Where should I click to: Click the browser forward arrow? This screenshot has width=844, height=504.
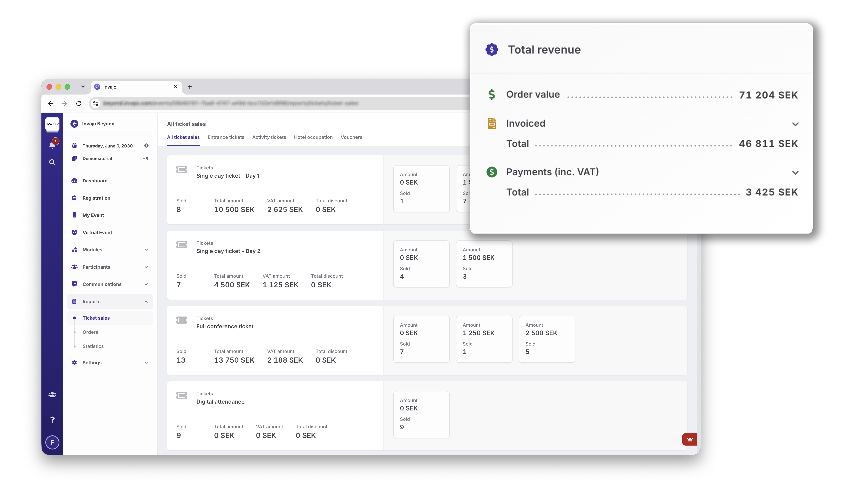(x=65, y=104)
